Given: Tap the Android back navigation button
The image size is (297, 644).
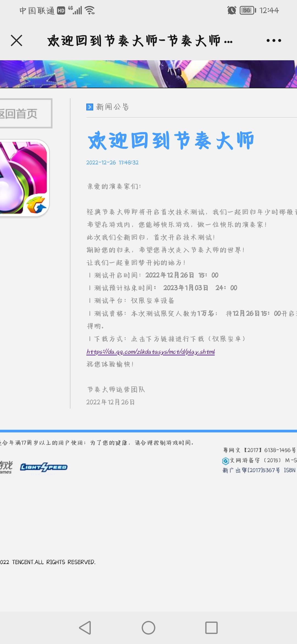Looking at the screenshot, I should pyautogui.click(x=85, y=628).
